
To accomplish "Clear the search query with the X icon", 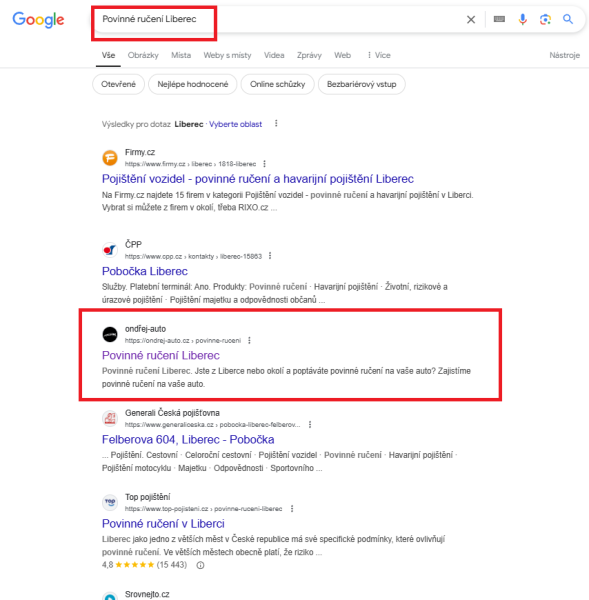I will tap(471, 20).
